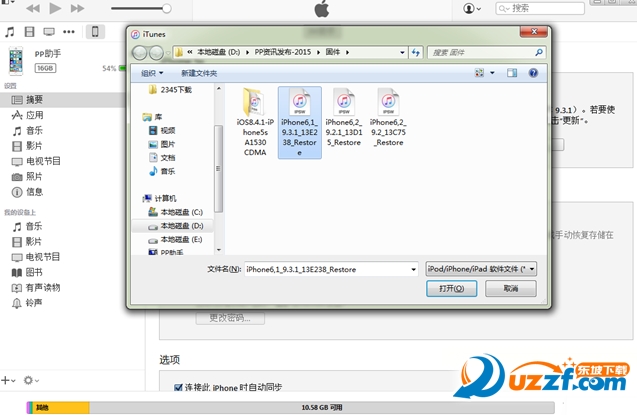The image size is (637, 415).
Task: Click the iTunes search field
Action: (540, 8)
